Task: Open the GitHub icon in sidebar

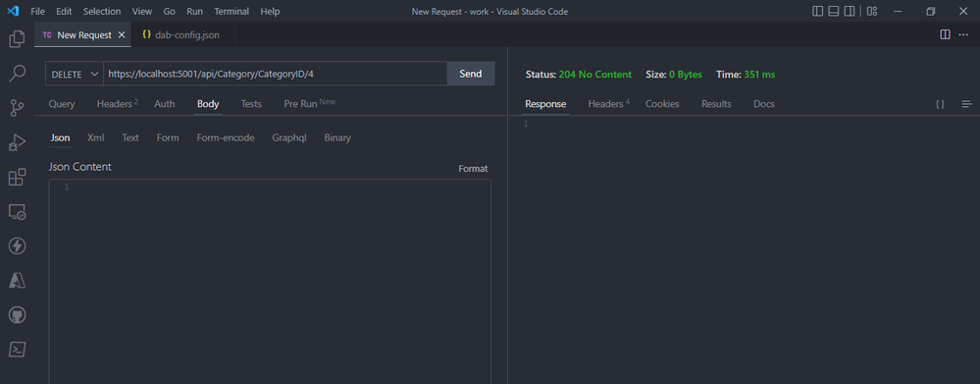Action: pos(17,314)
